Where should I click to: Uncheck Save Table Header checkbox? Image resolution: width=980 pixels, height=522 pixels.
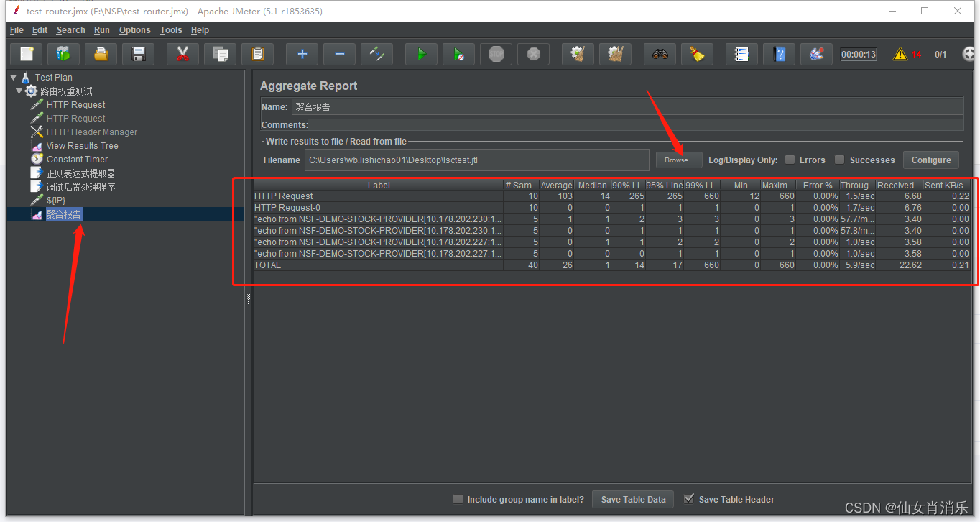click(689, 499)
